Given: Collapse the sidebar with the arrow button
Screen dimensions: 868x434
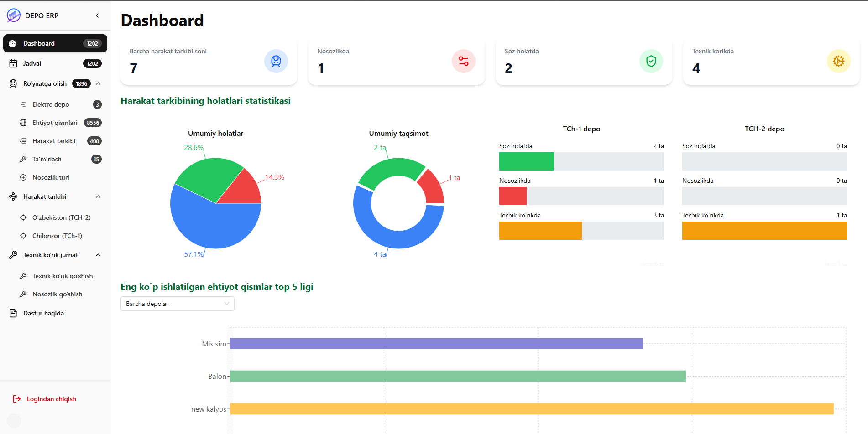Looking at the screenshot, I should point(97,15).
